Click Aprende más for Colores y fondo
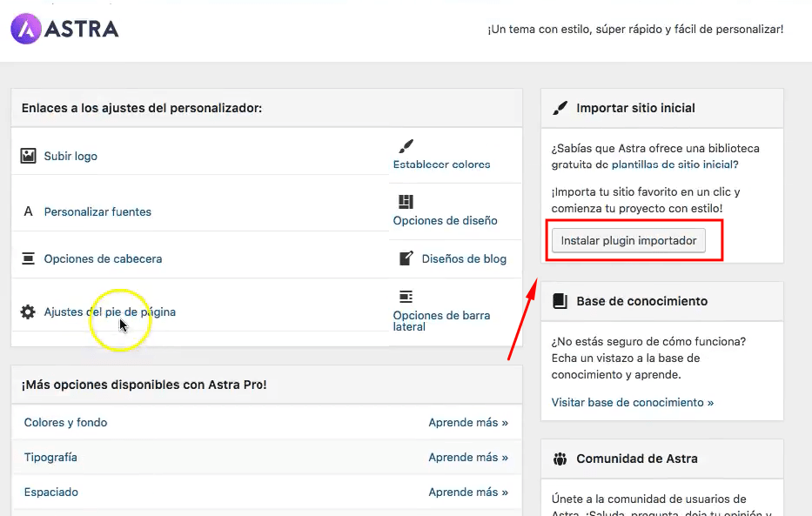This screenshot has width=812, height=516. click(468, 422)
